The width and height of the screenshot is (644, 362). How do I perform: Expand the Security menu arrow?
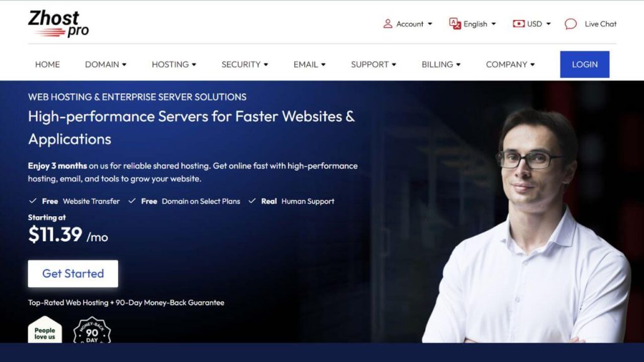[x=266, y=65]
